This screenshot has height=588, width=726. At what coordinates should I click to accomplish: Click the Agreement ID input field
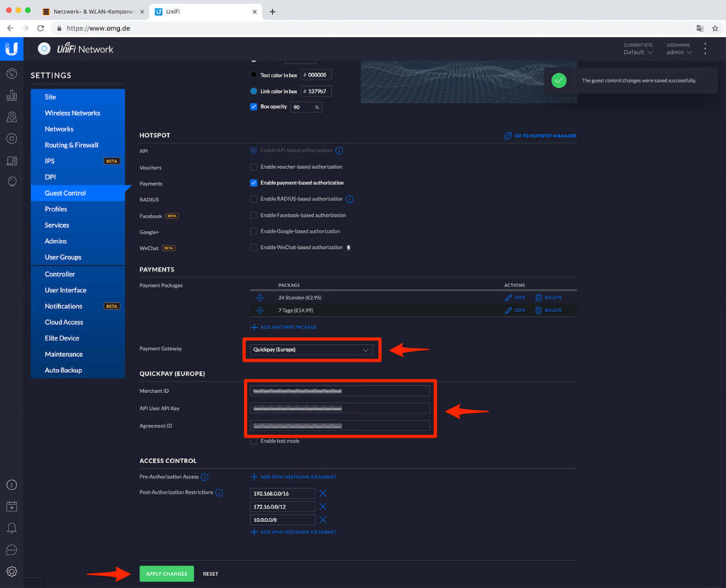(340, 426)
